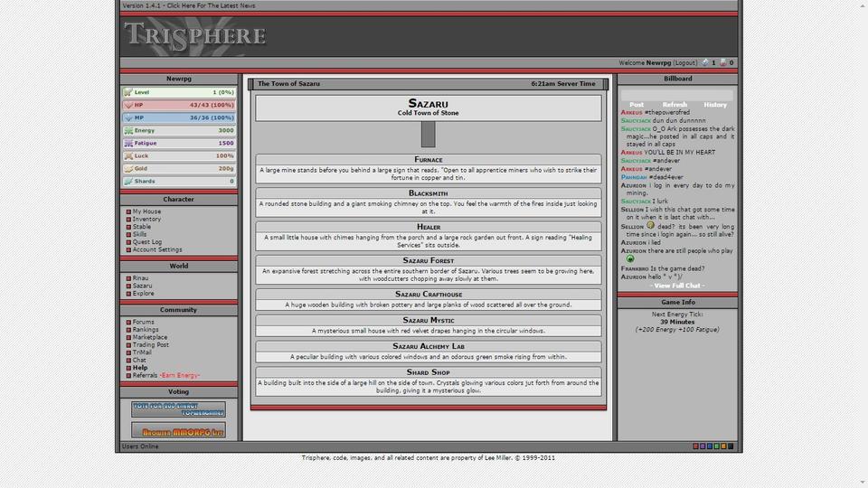
Task: Click the Fatigue stat icon
Action: (x=128, y=143)
